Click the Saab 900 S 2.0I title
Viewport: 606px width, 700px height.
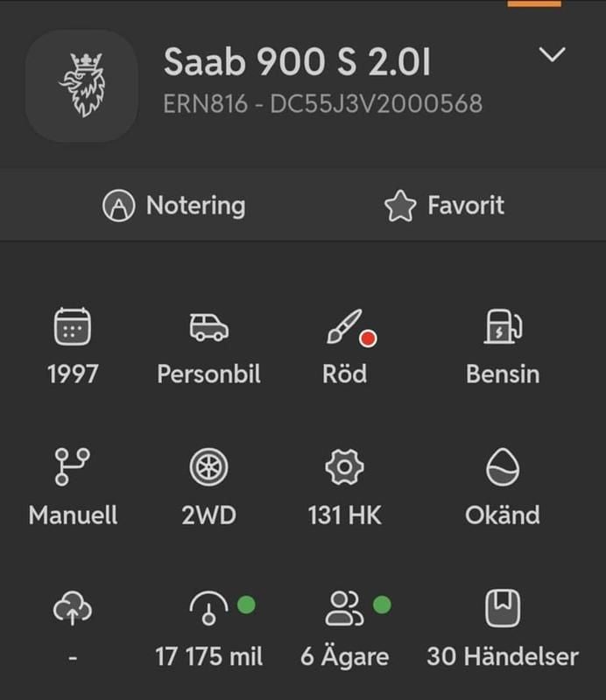tap(297, 61)
